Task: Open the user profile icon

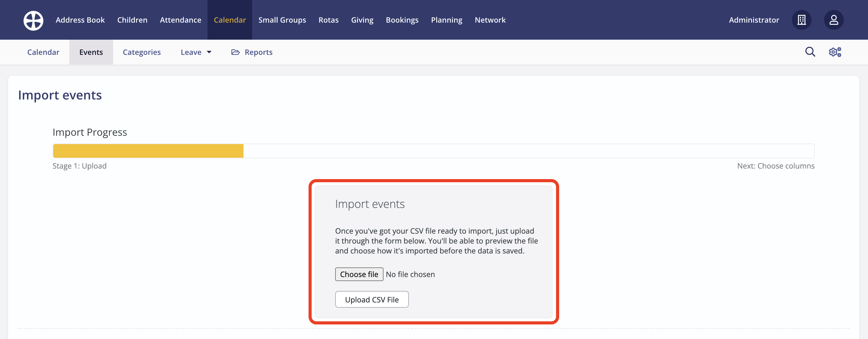Action: point(834,20)
